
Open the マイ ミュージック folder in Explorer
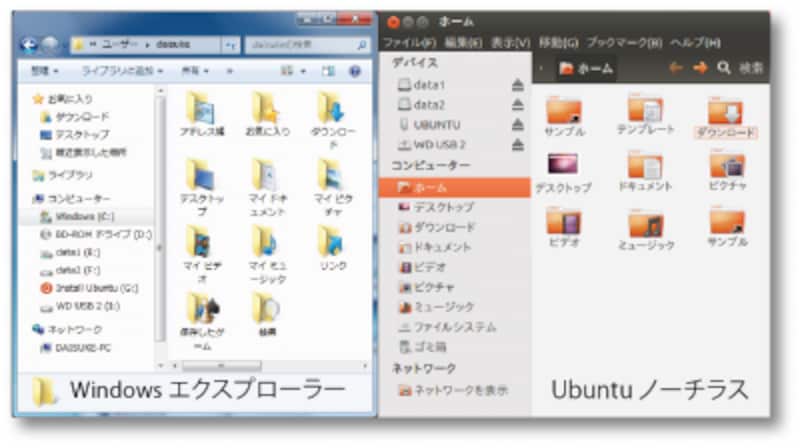(x=267, y=254)
